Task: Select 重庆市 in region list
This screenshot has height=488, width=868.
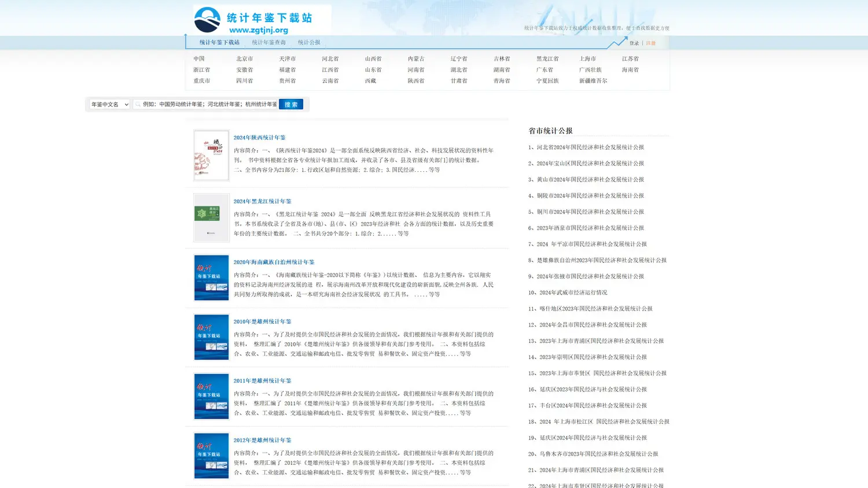Action: coord(202,81)
